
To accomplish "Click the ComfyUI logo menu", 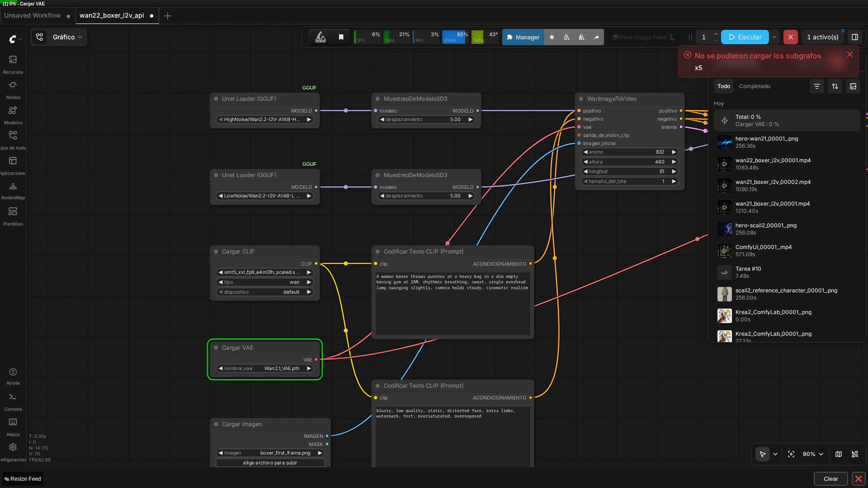I will click(x=15, y=39).
